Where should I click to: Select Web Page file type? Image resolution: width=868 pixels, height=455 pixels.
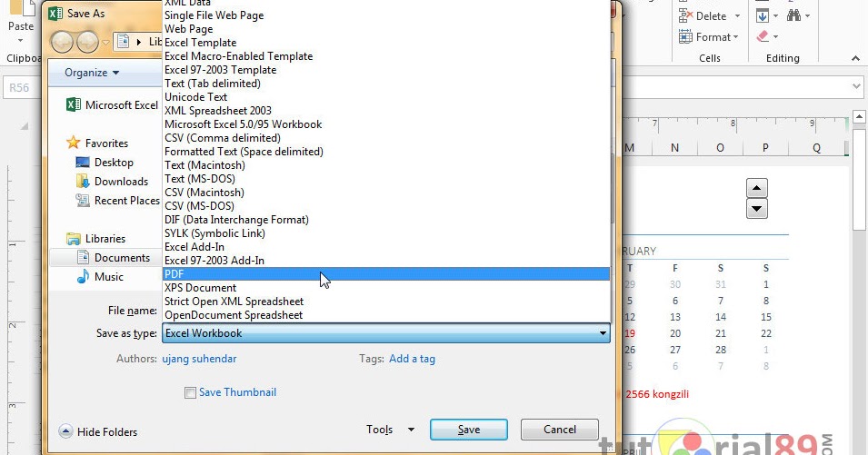coord(386,29)
